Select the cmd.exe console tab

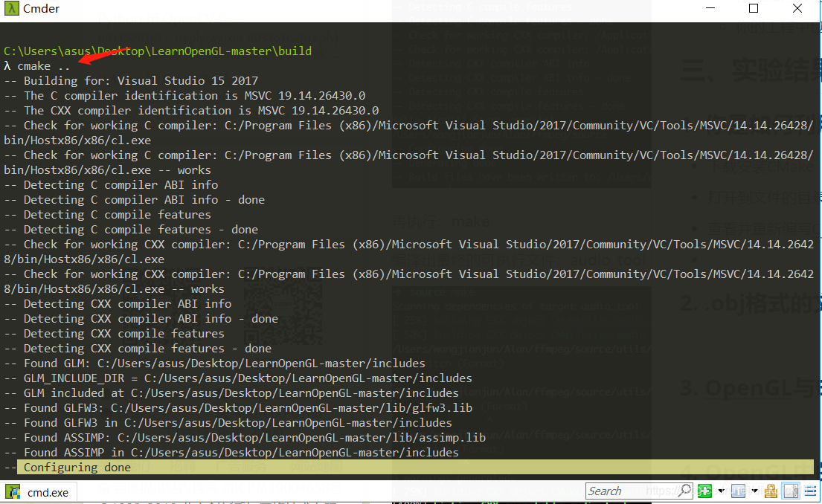(38, 492)
